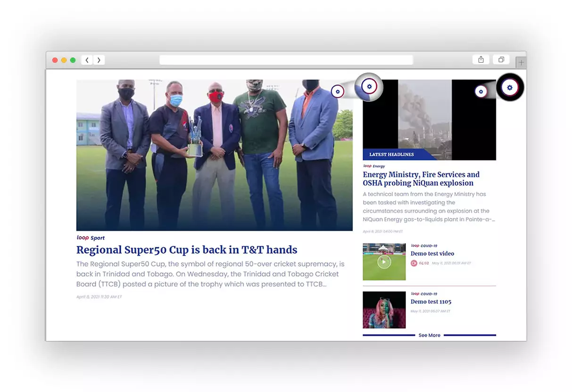Play the Demo test video thumbnail
Image resolution: width=572 pixels, height=392 pixels.
384,262
